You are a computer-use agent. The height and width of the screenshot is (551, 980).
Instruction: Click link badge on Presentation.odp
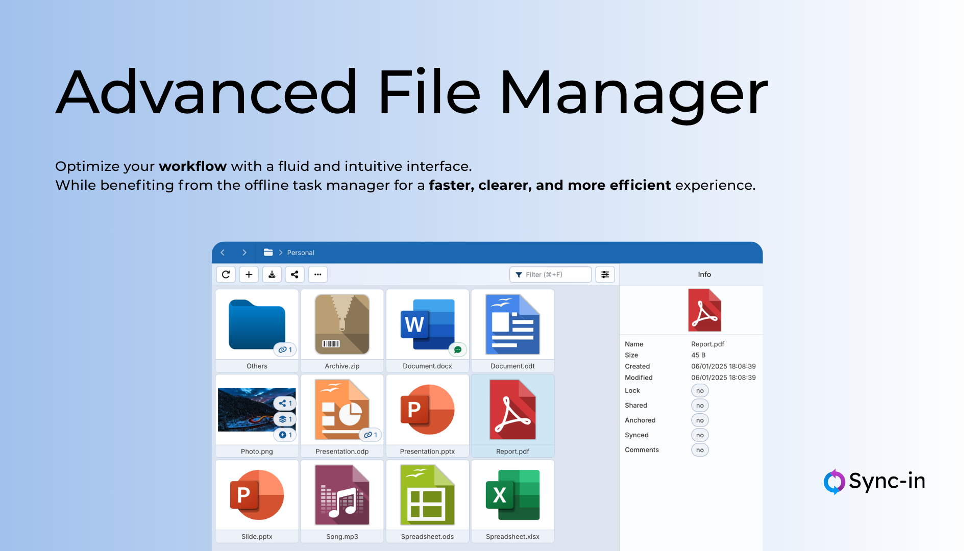[x=371, y=435]
